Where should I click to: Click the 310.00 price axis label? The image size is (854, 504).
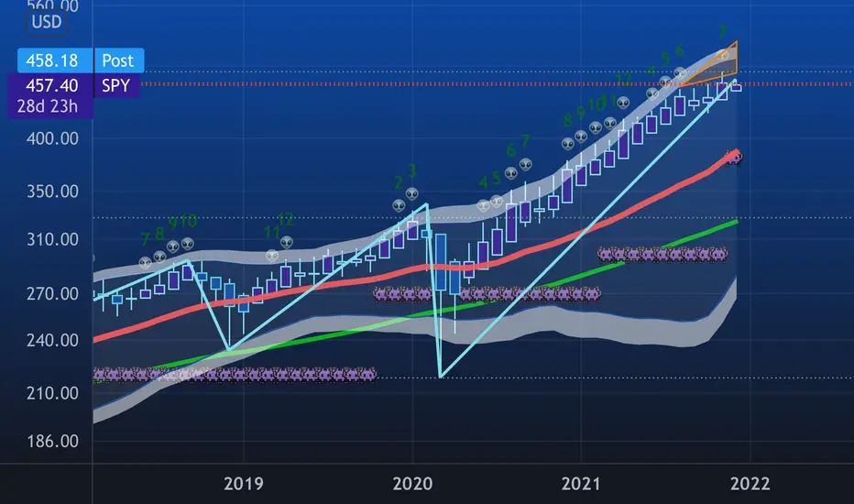coord(52,239)
